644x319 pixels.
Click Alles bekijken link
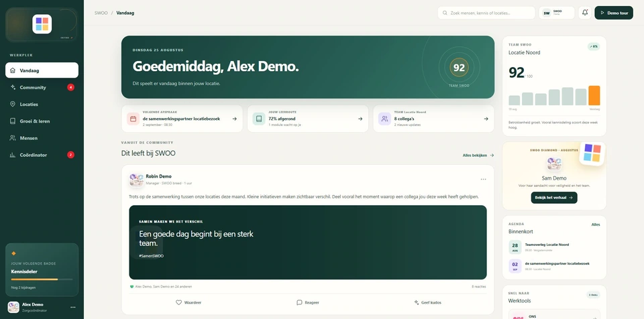[x=478, y=155]
